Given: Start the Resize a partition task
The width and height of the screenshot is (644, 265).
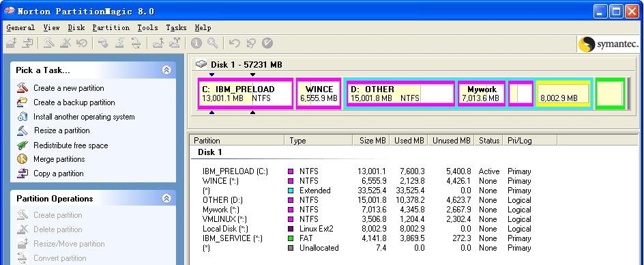Looking at the screenshot, I should pyautogui.click(x=61, y=130).
